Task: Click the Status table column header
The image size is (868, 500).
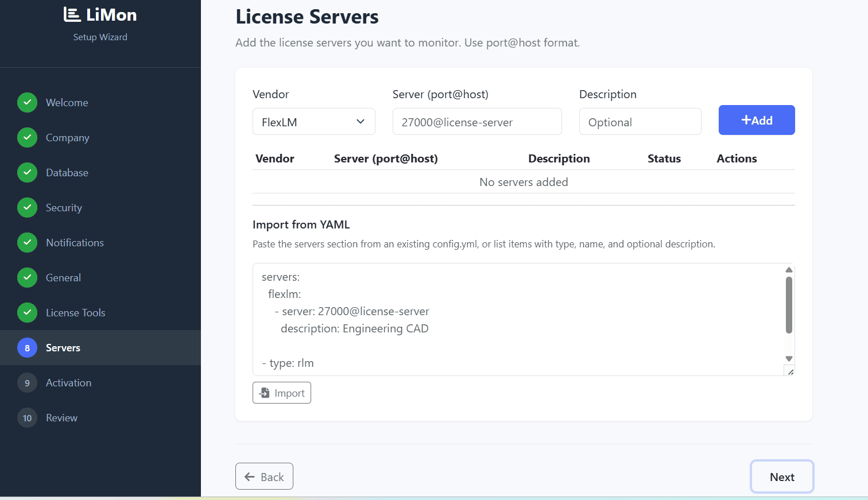Action: 664,158
